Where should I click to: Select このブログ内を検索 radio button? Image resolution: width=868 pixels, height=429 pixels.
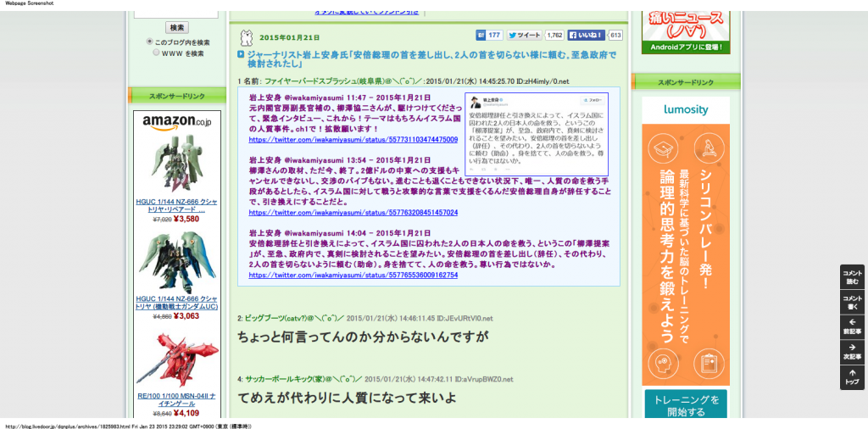pyautogui.click(x=149, y=42)
